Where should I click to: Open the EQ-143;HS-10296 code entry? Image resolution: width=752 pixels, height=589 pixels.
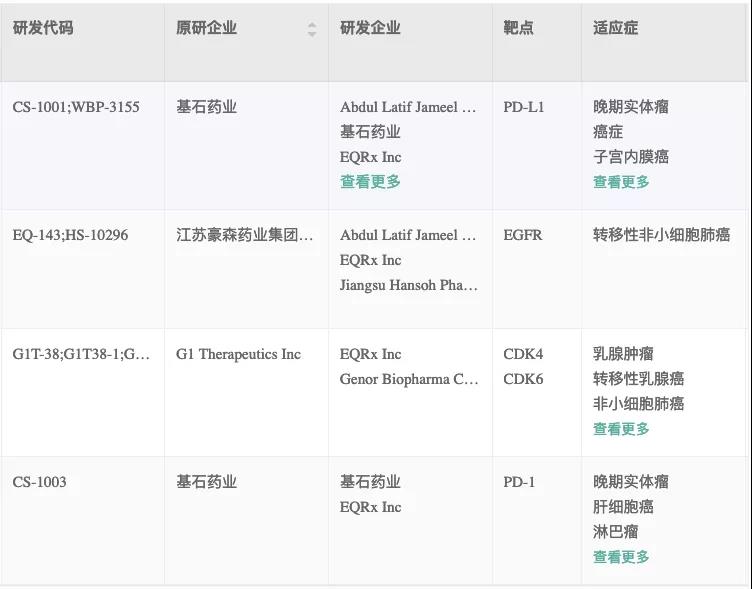[x=70, y=235]
